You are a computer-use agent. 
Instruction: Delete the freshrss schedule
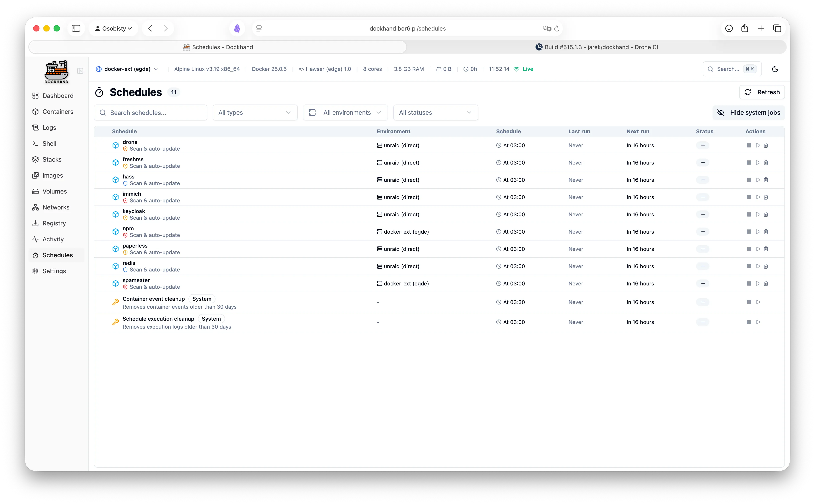[766, 163]
